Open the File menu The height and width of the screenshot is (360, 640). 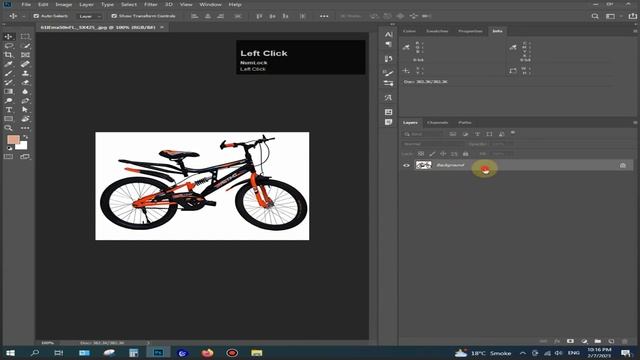tap(26, 4)
